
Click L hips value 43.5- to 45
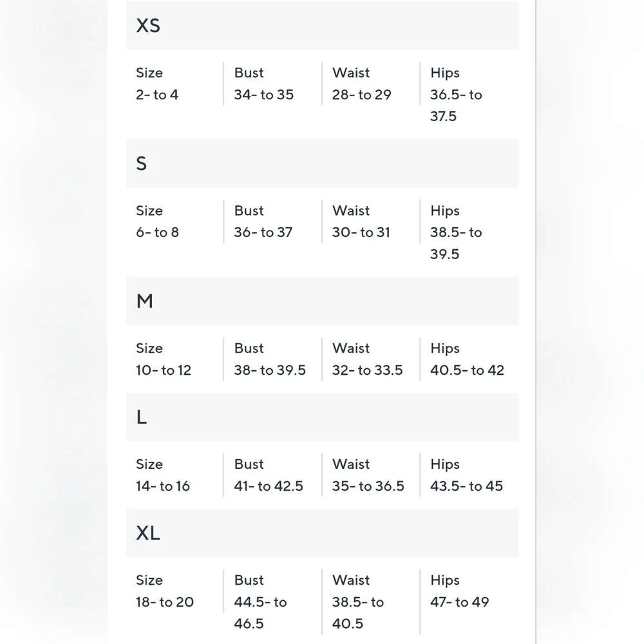(x=466, y=486)
